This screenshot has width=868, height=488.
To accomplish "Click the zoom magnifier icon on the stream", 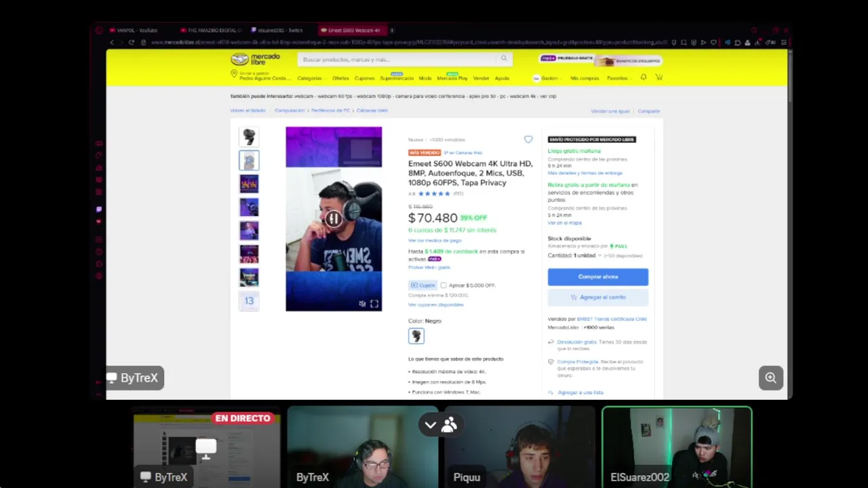I will pos(770,378).
